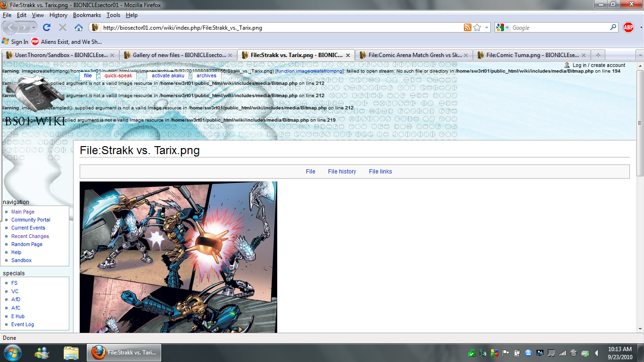Select the wiki 'file' page tab
The image size is (644, 362).
click(x=88, y=75)
